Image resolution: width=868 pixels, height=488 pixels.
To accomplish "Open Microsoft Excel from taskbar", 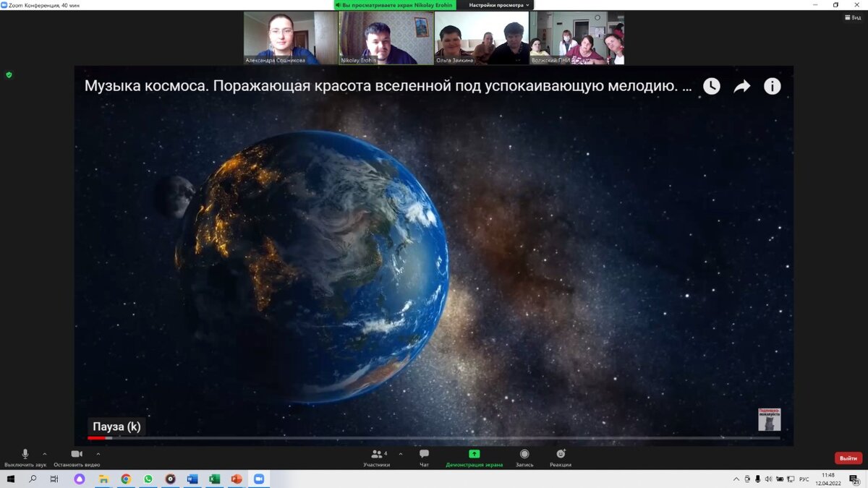I will [215, 479].
